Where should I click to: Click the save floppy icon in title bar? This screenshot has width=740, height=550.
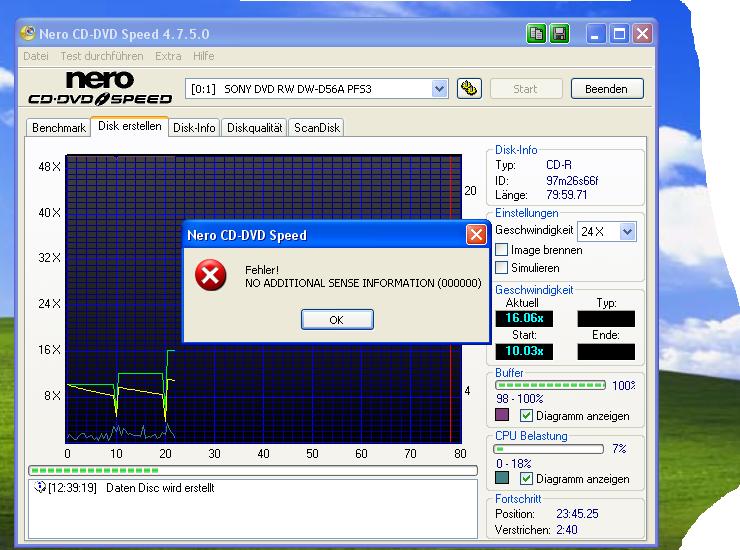(x=559, y=34)
